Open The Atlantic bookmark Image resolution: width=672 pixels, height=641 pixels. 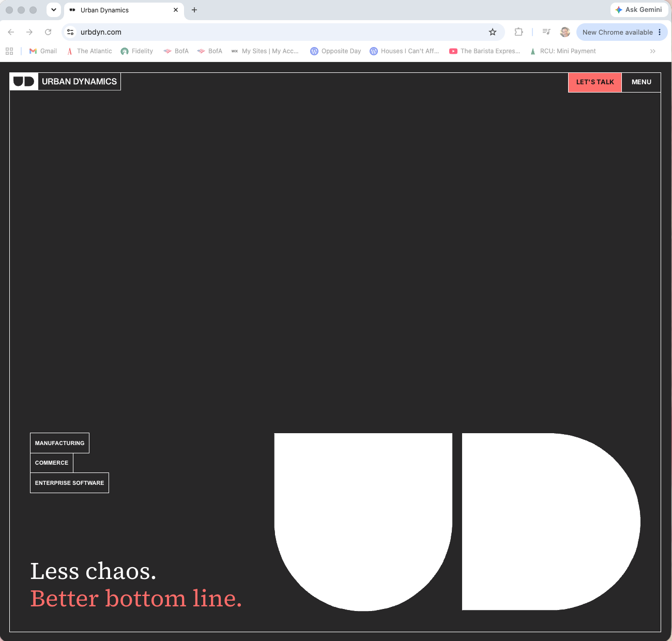pyautogui.click(x=89, y=51)
